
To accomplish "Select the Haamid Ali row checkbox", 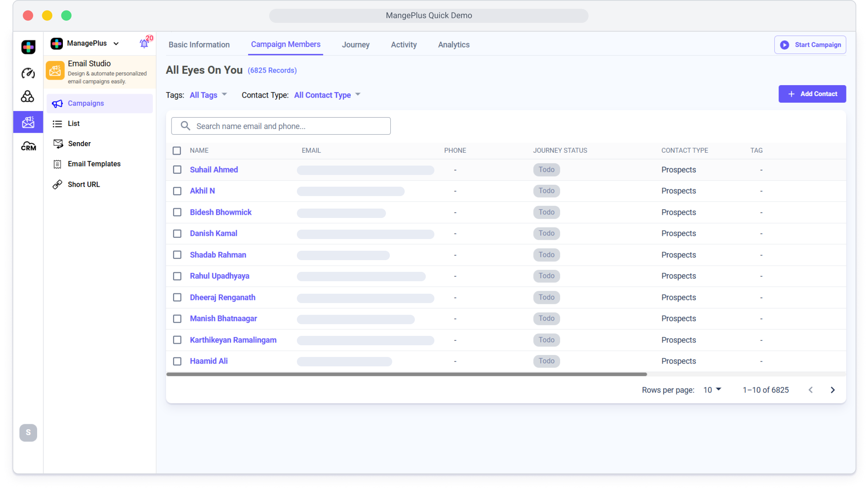I will pos(177,361).
